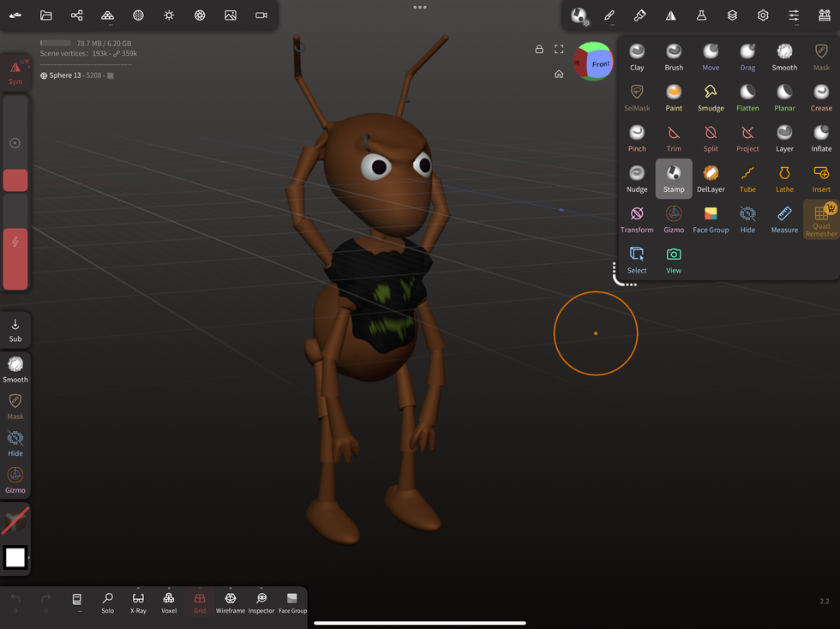
Task: Activate the Lathe tool
Action: (x=785, y=179)
